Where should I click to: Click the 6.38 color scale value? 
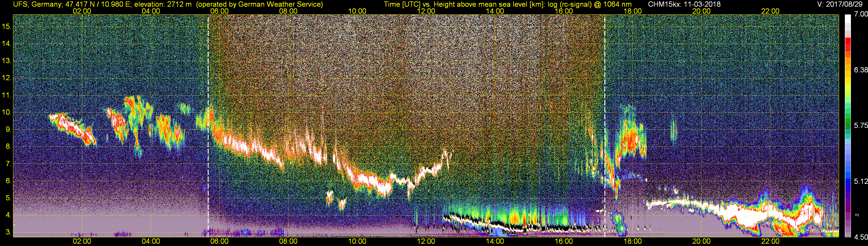(861, 70)
